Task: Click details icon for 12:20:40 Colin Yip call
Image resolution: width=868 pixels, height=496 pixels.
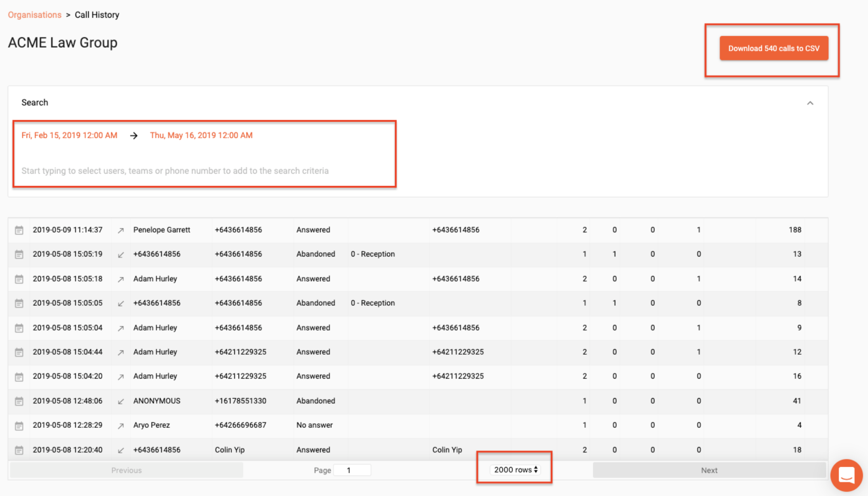Action: click(19, 450)
